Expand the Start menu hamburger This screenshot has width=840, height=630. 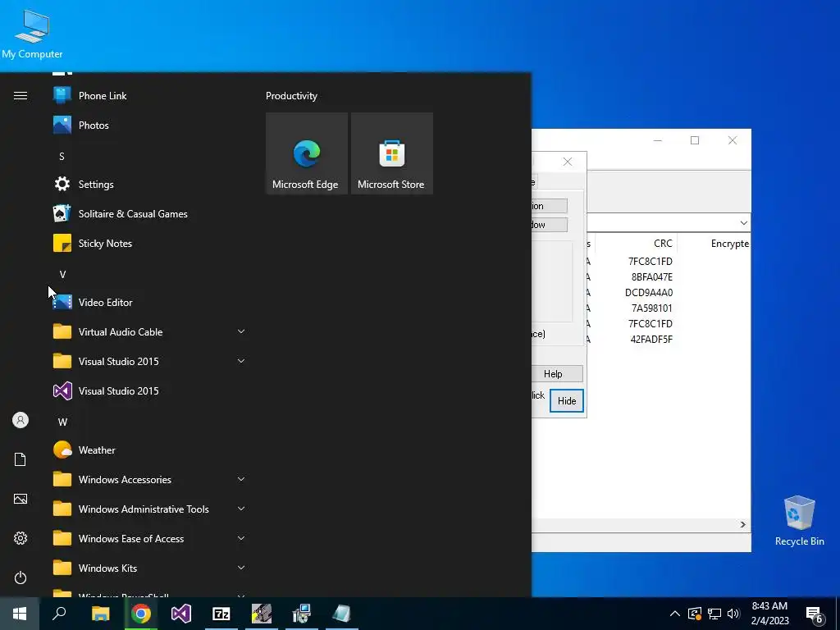click(21, 96)
